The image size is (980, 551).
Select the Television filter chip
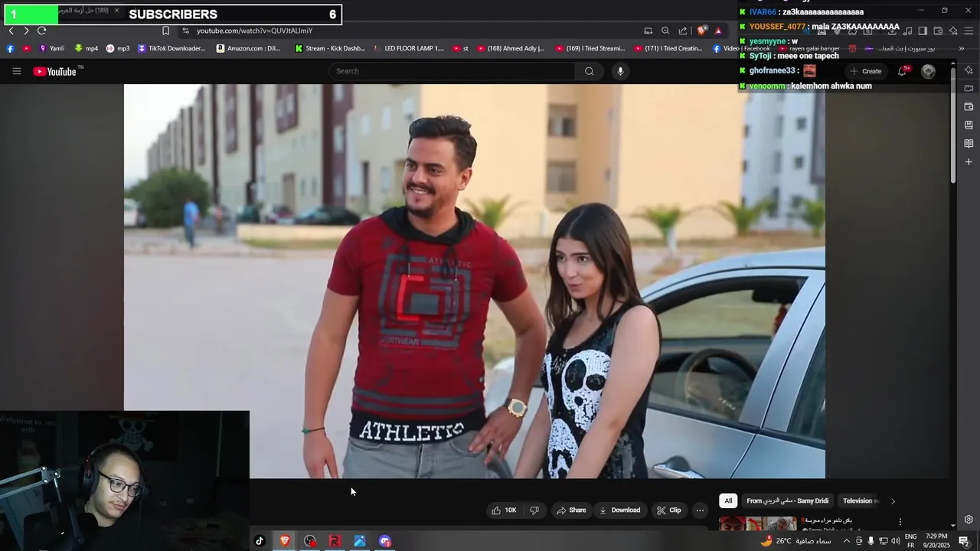[860, 500]
